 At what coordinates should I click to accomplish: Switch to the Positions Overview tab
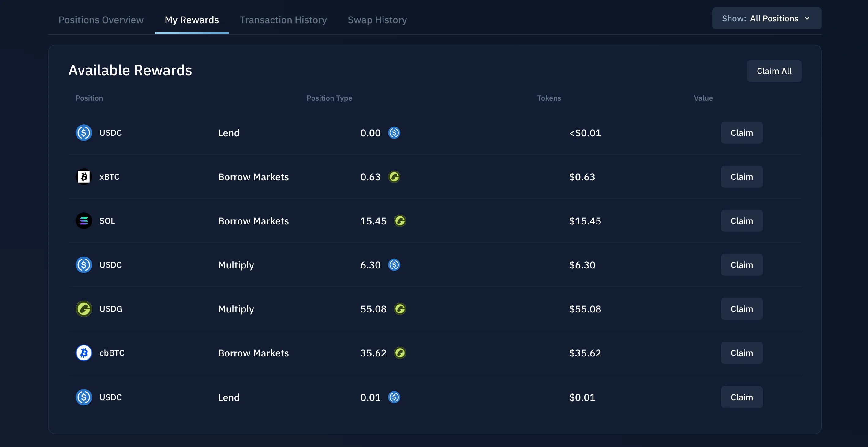pyautogui.click(x=101, y=20)
